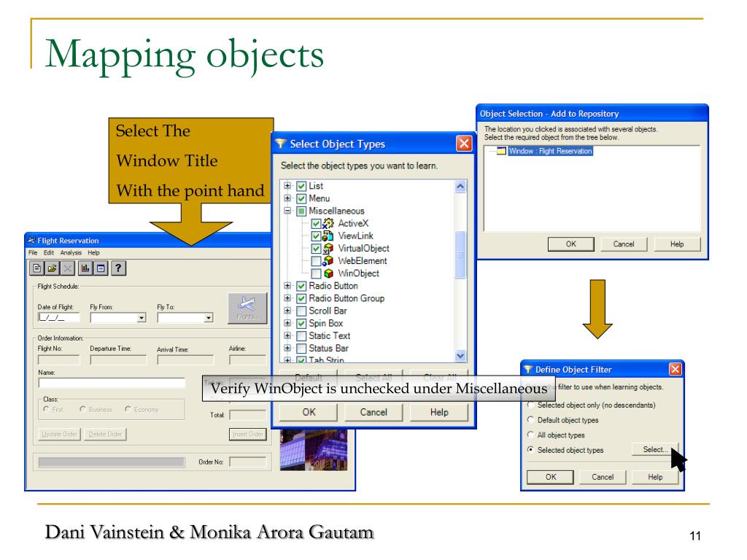The width and height of the screenshot is (747, 560).
Task: Open the Graph chart toolbar icon
Action: (85, 268)
